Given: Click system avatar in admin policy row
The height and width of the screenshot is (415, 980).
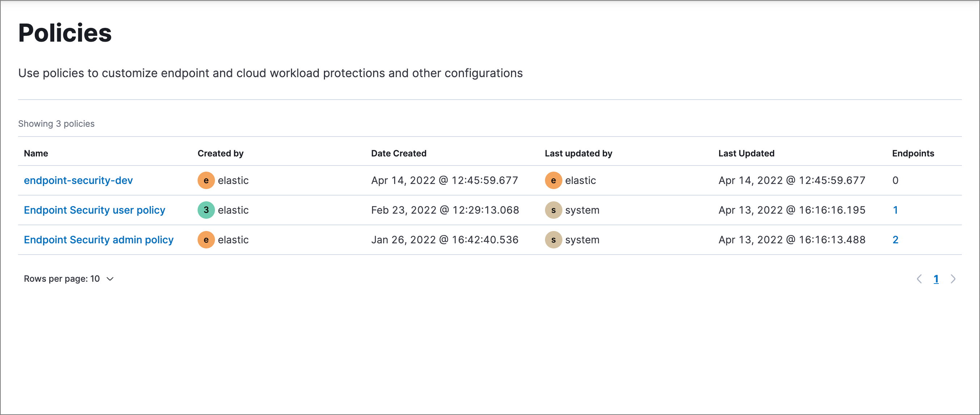Looking at the screenshot, I should (x=553, y=240).
